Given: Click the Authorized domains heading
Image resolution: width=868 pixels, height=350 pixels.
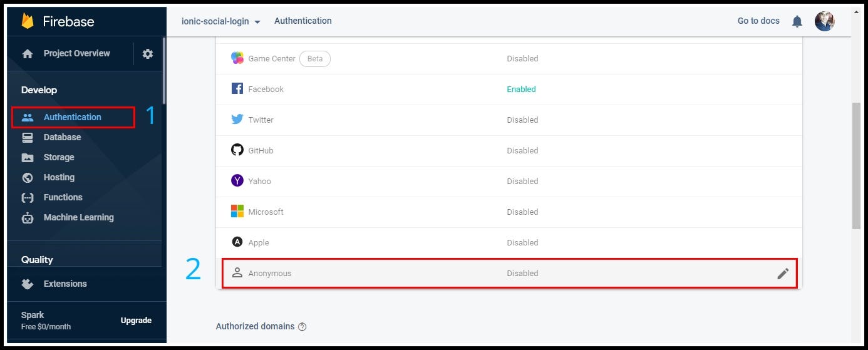Looking at the screenshot, I should click(255, 326).
